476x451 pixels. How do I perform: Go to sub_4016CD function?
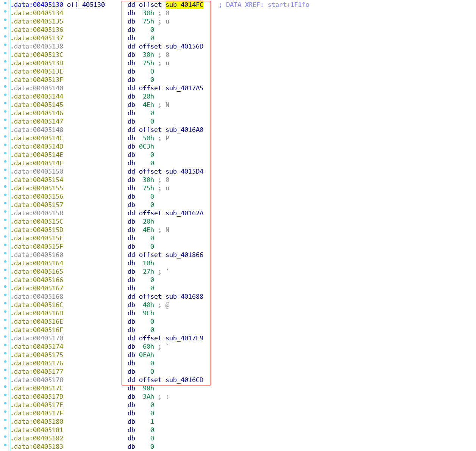184,380
